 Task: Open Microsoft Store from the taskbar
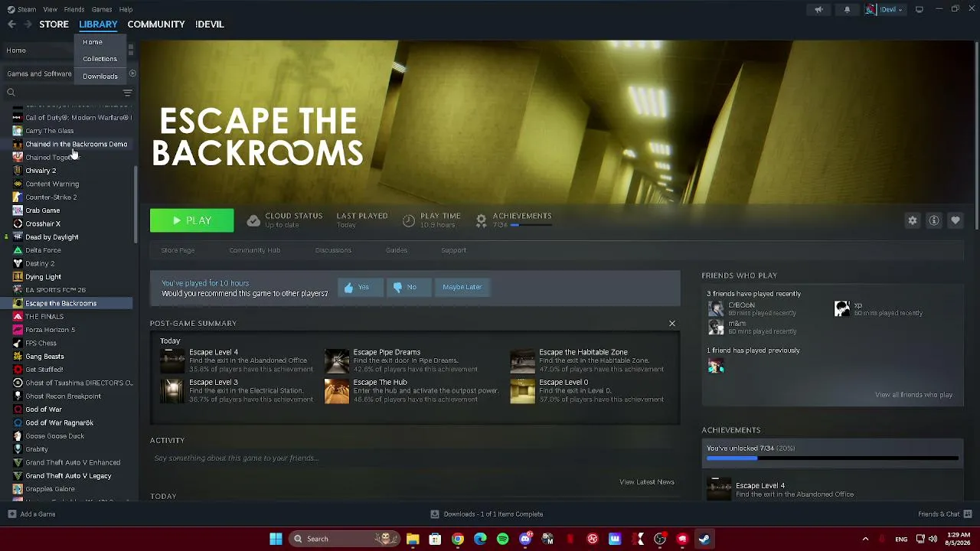tap(435, 539)
